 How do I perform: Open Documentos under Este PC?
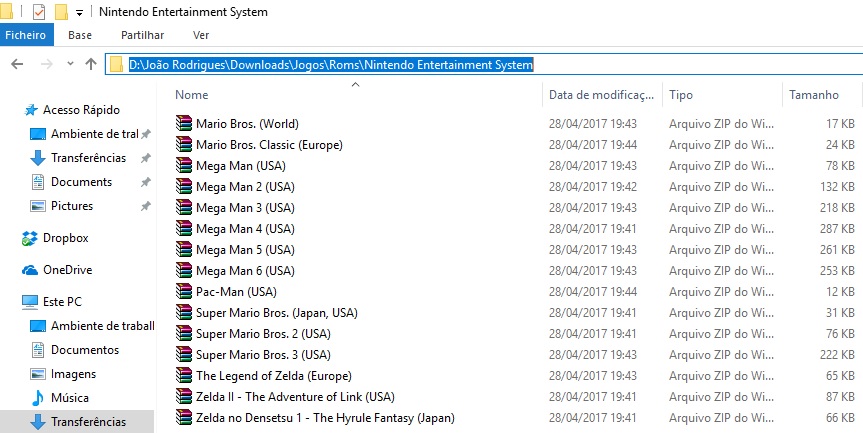click(85, 349)
